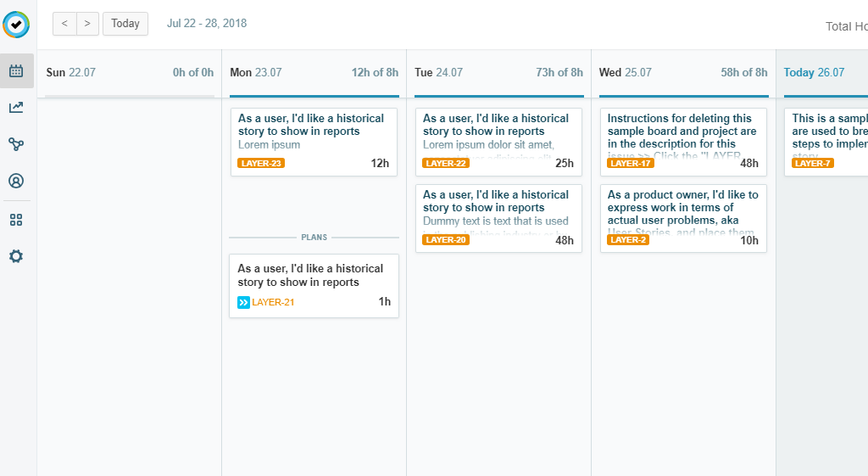Open the calendar view in sidebar
This screenshot has width=868, height=476.
click(16, 71)
